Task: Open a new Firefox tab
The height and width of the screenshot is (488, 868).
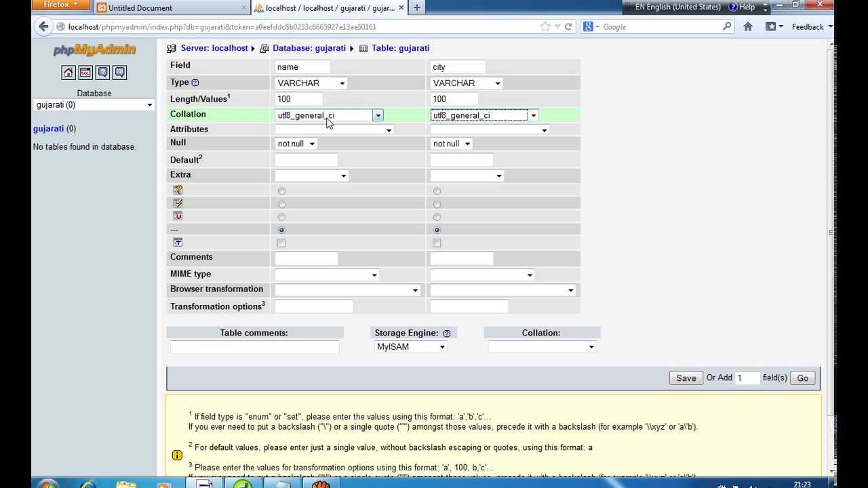Action: (416, 7)
